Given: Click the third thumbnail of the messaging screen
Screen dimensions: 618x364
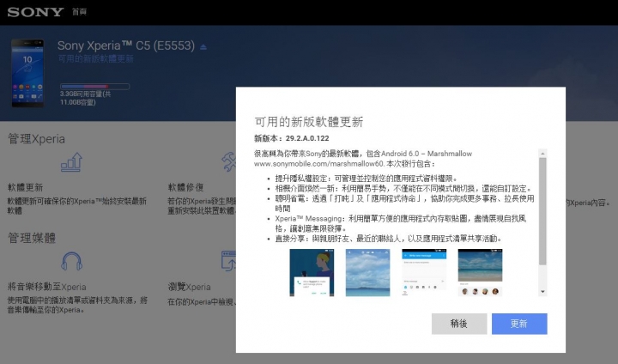Looking at the screenshot, I should 424,270.
